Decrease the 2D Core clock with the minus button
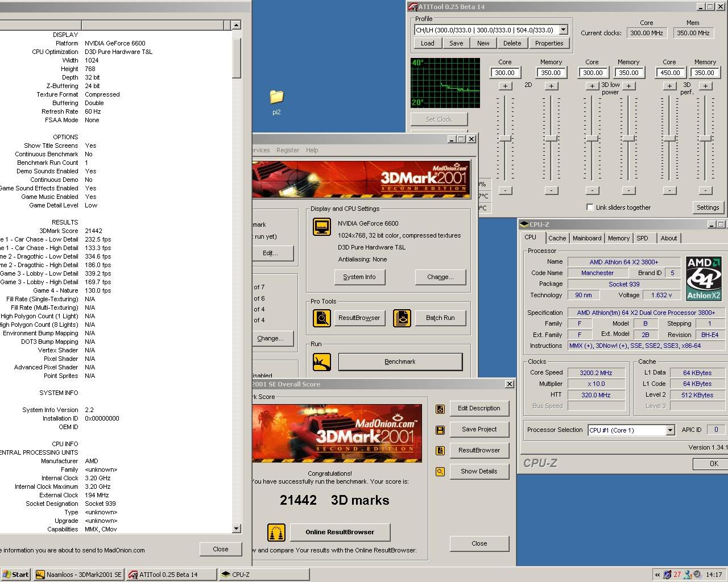 [x=505, y=190]
